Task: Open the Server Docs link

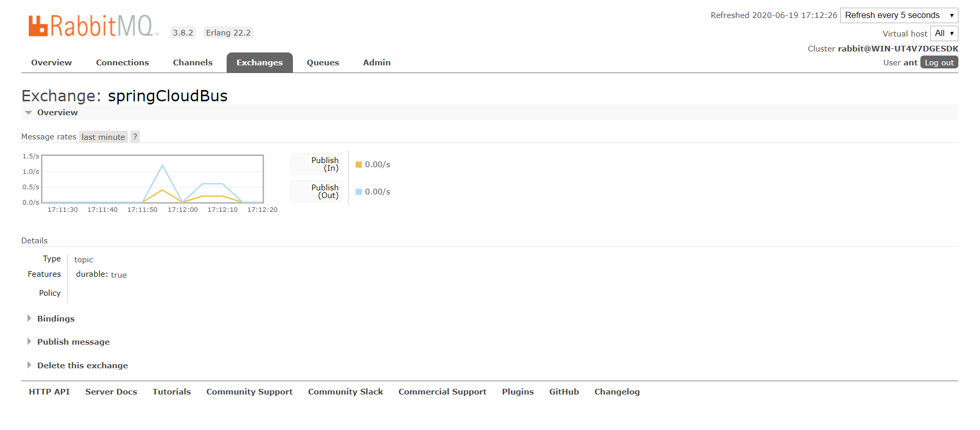Action: pyautogui.click(x=111, y=392)
